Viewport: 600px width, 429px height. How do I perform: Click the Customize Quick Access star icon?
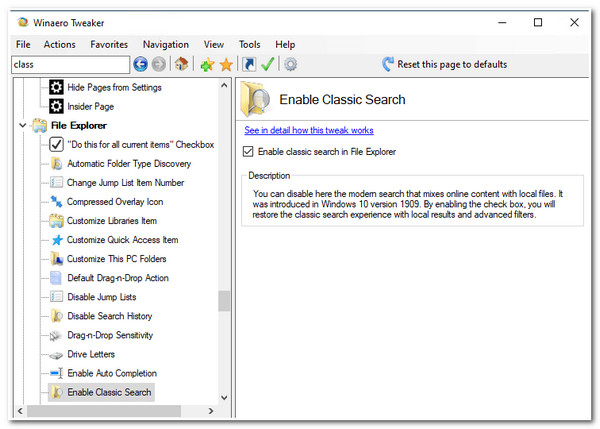tap(57, 240)
